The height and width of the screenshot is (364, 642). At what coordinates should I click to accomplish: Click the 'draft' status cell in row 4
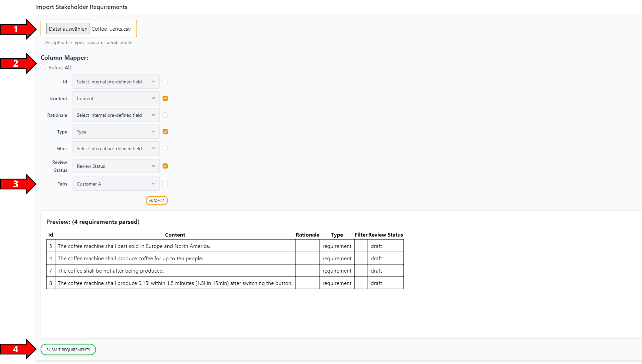point(385,258)
